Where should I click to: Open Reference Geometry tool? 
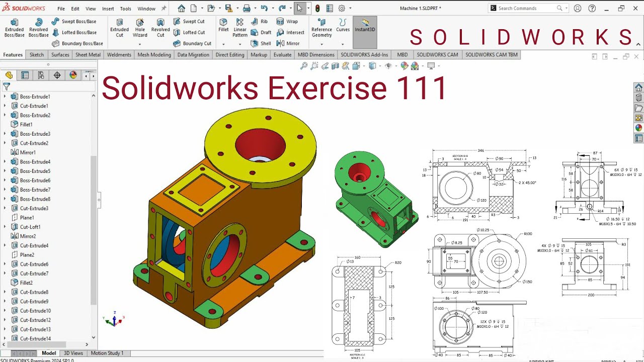[x=321, y=28]
